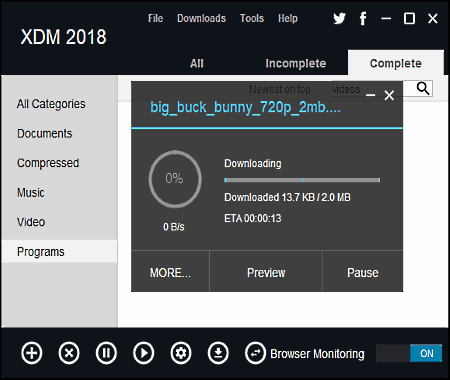Click the pause download circle icon

pyautogui.click(x=106, y=353)
